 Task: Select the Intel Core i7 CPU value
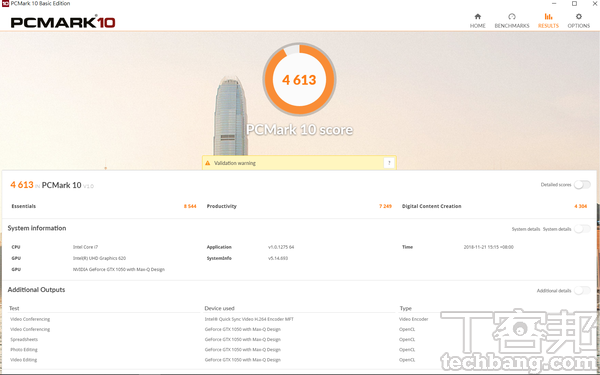(x=85, y=247)
